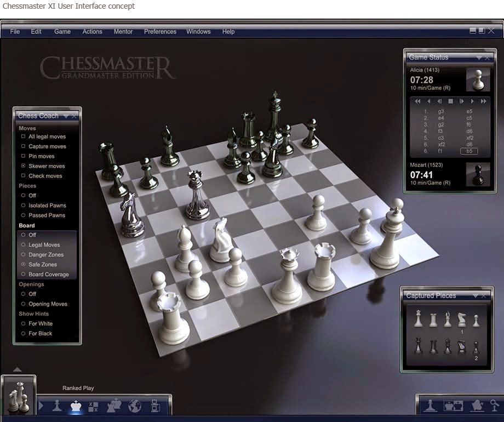Click the black pawn avatar for Mozart
The height and width of the screenshot is (422, 504).
478,174
